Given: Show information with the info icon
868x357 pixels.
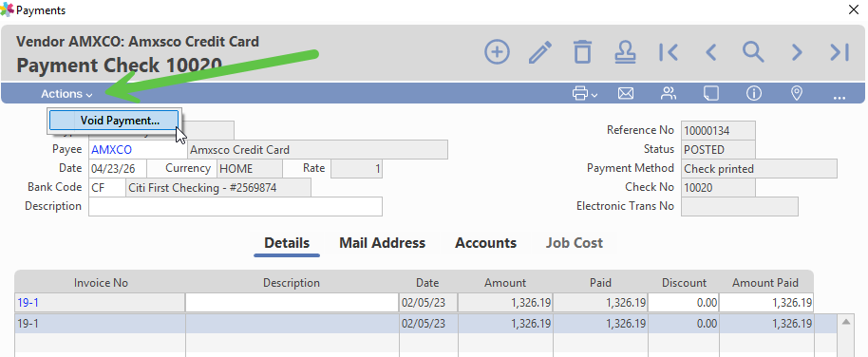Looking at the screenshot, I should (x=754, y=94).
